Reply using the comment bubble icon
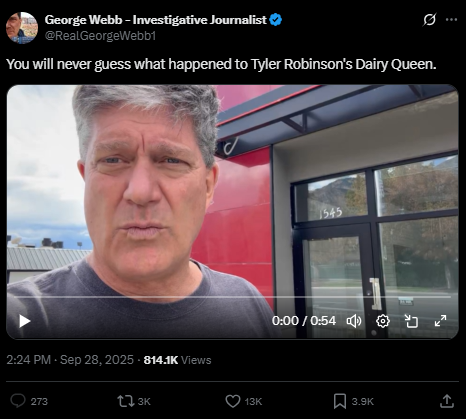 coord(18,401)
